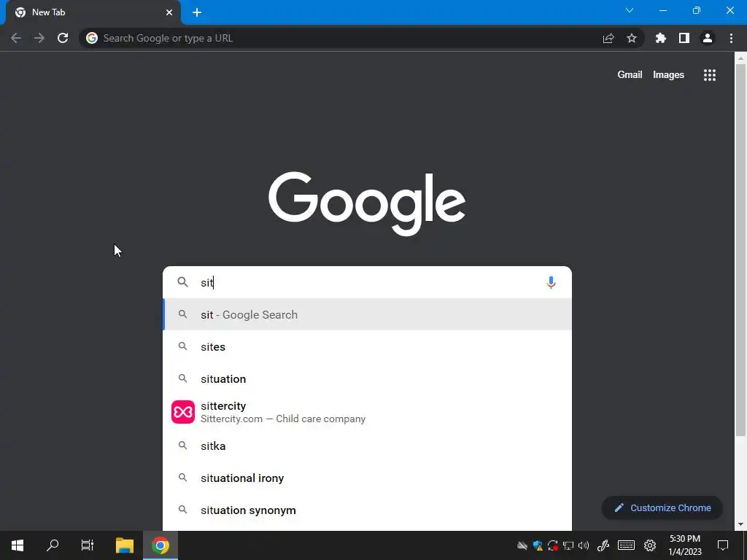The height and width of the screenshot is (560, 747).
Task: Open the settings gear in system tray
Action: (650, 545)
